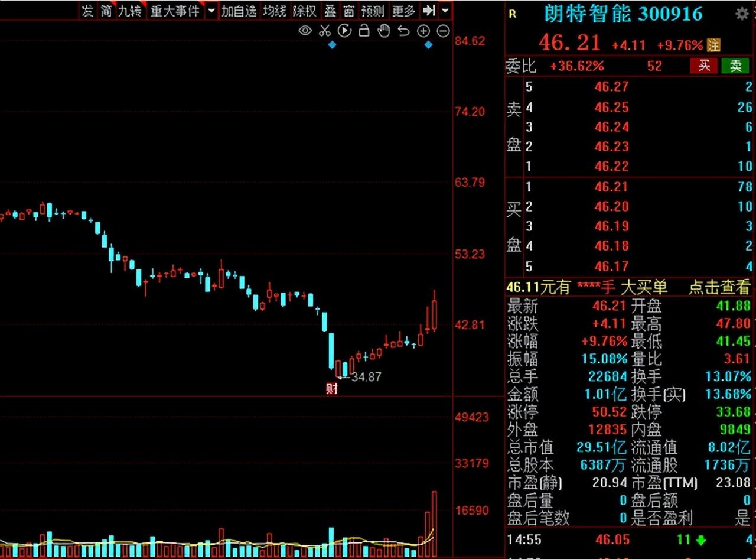Click sell level 4 price 46.25
The width and height of the screenshot is (756, 559).
[x=611, y=107]
